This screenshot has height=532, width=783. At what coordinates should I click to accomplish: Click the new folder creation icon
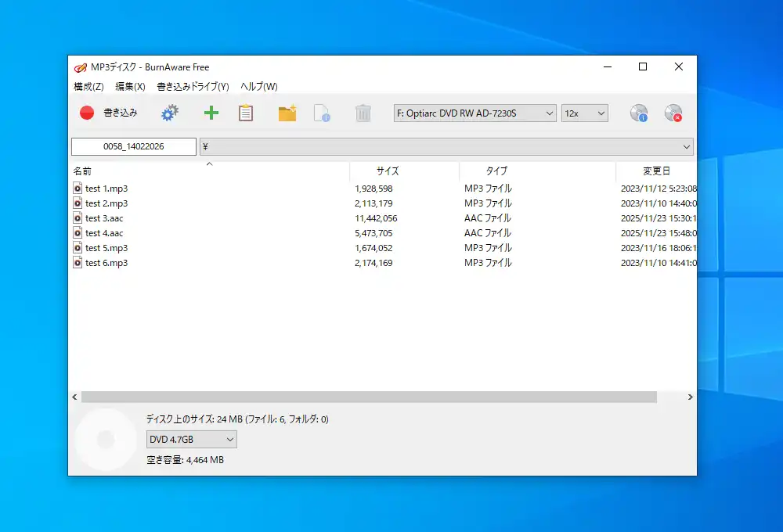pos(286,113)
